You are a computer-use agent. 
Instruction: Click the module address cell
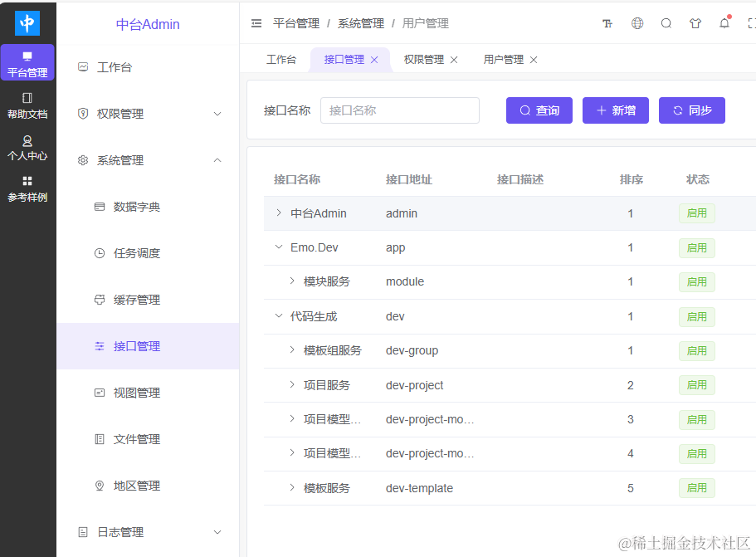point(405,281)
